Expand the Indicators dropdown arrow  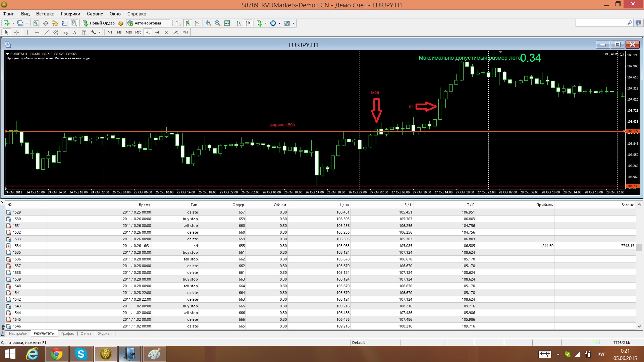pyautogui.click(x=266, y=23)
